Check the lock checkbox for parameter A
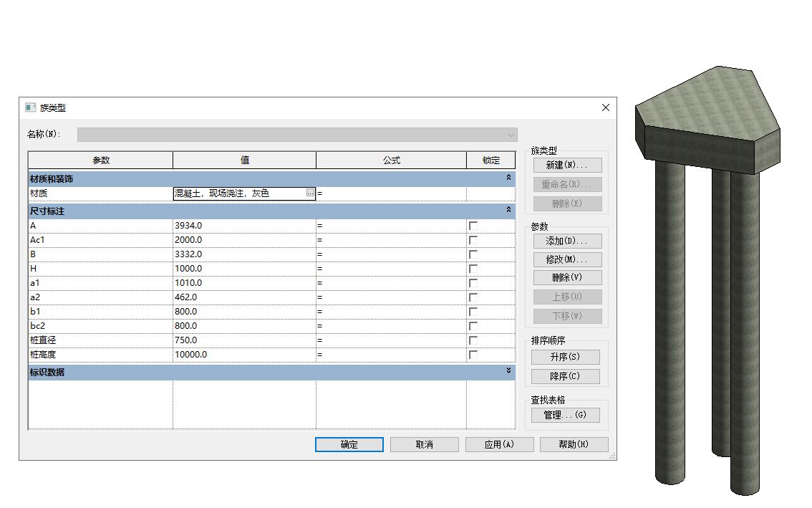Screen dimensions: 812x508 click(472, 226)
